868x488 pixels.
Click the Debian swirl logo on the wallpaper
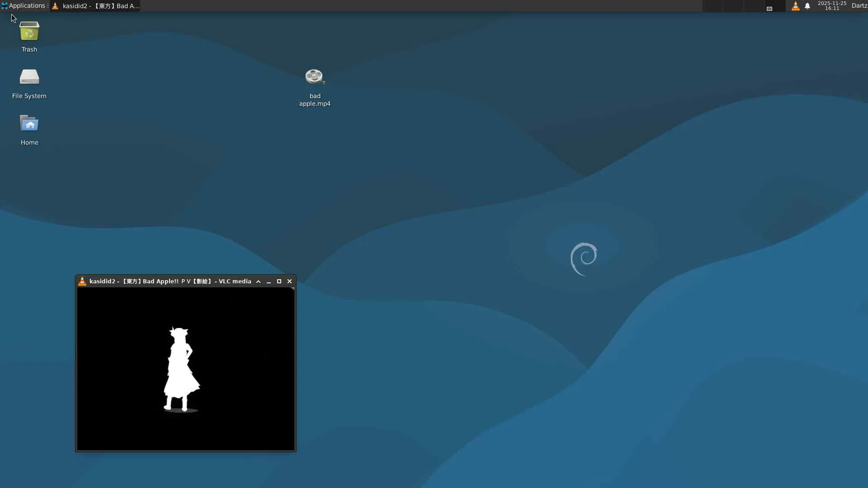point(584,258)
